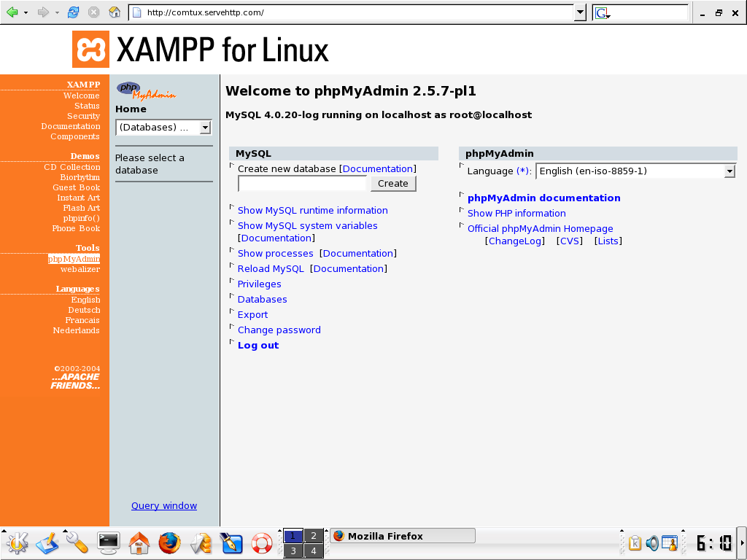Viewport: 747px width, 560px height.
Task: Click the XAMPP orange logo
Action: [x=90, y=49]
